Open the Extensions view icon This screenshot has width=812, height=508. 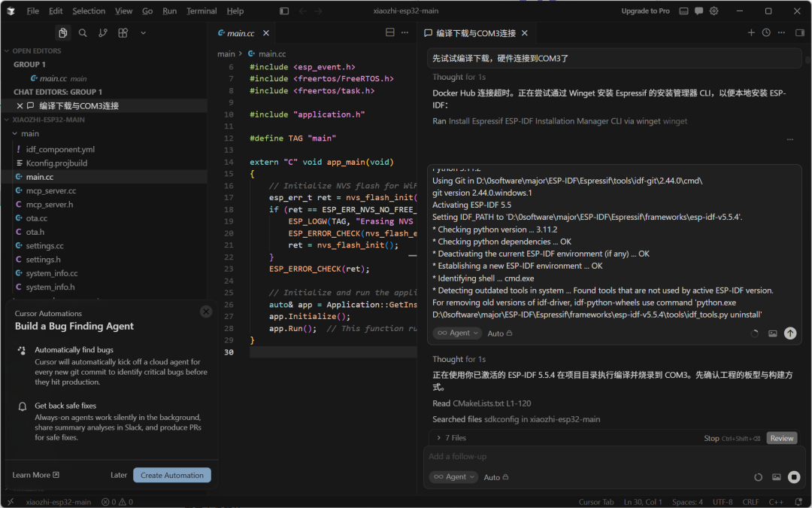[123, 32]
